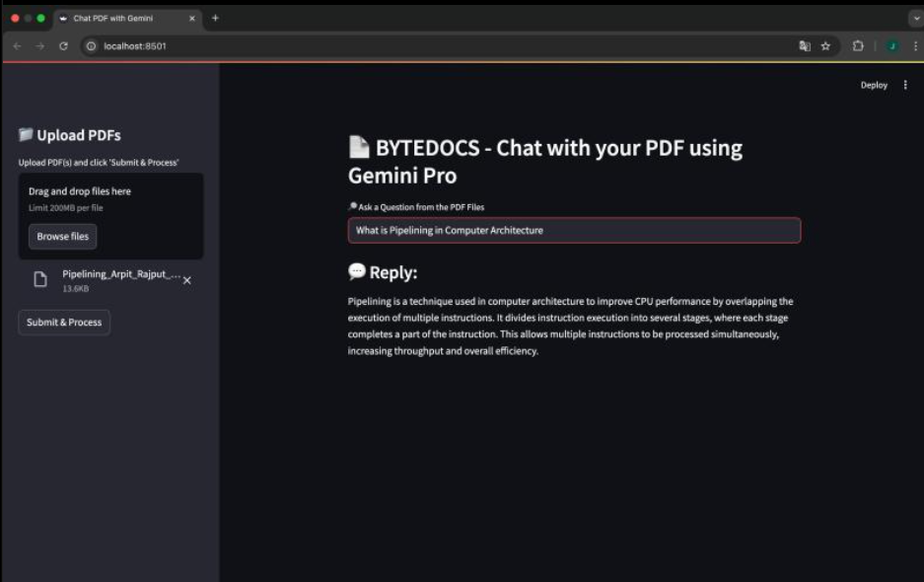Remove the uploaded Pipelining PDF file

tap(186, 282)
